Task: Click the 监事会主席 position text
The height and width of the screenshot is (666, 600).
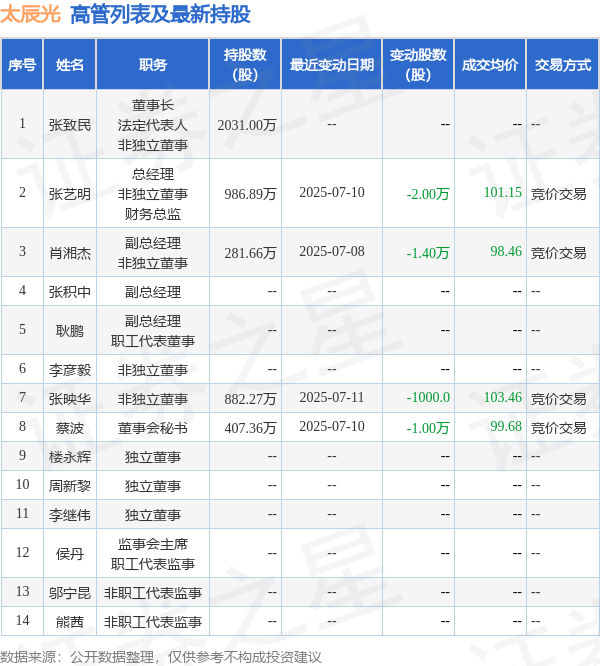Action: (152, 544)
